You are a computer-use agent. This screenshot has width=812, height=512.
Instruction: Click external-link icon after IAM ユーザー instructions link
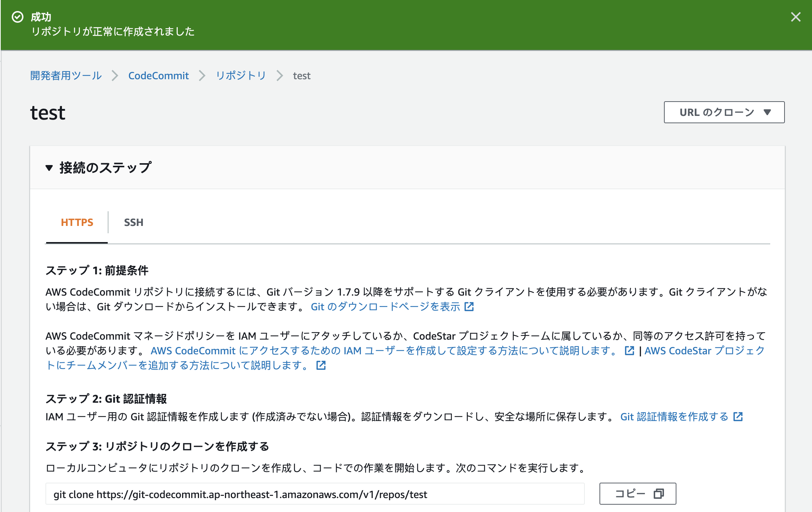click(x=629, y=351)
